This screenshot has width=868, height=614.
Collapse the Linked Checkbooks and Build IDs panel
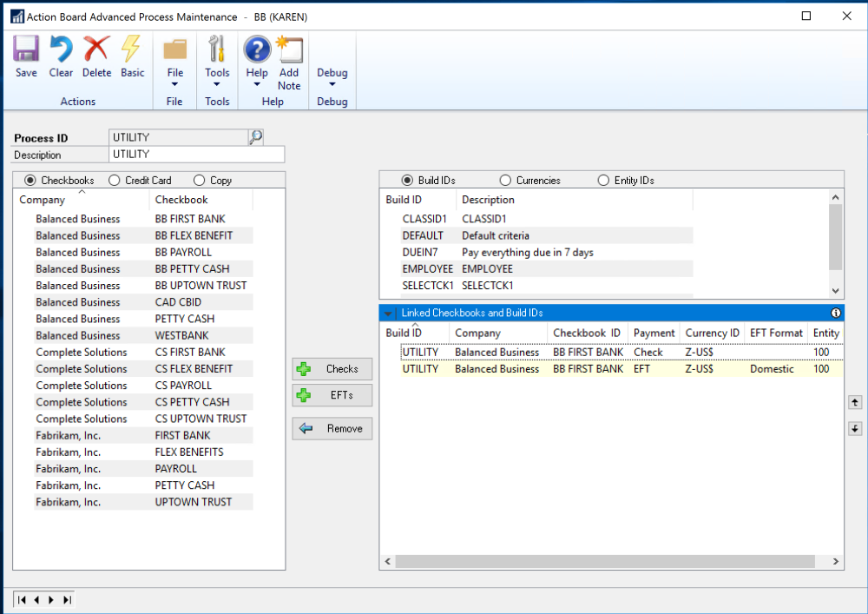tap(389, 313)
